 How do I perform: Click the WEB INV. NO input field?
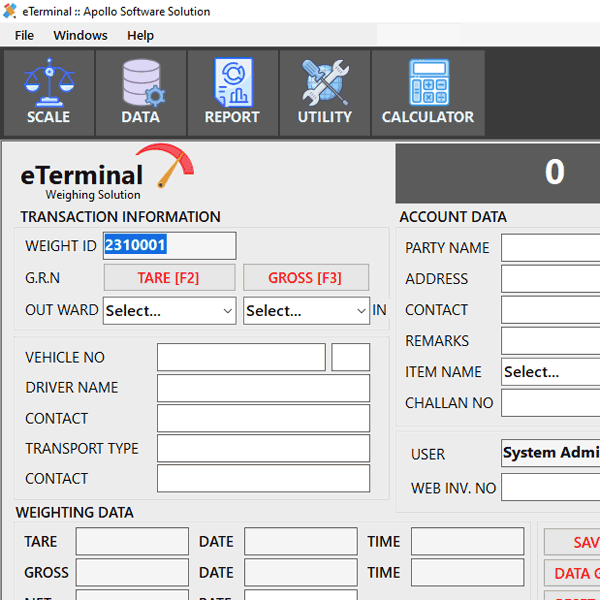point(551,487)
